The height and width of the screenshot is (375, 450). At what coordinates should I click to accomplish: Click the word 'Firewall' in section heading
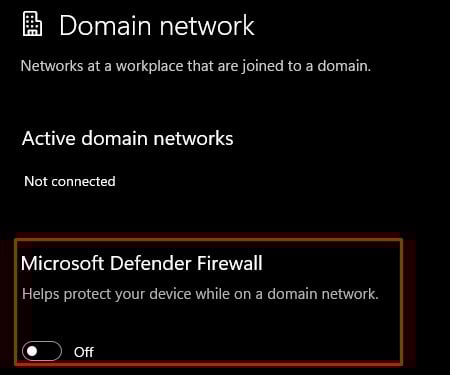point(230,263)
